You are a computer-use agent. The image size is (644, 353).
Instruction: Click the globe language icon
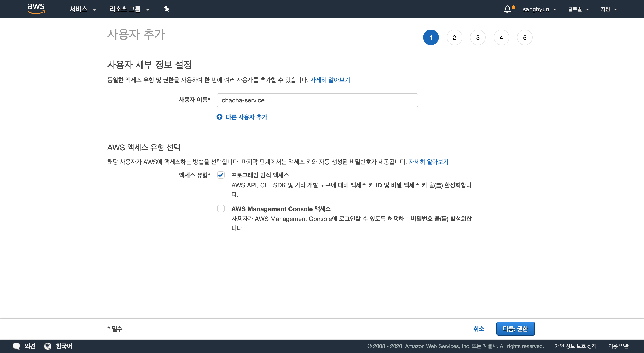point(48,346)
